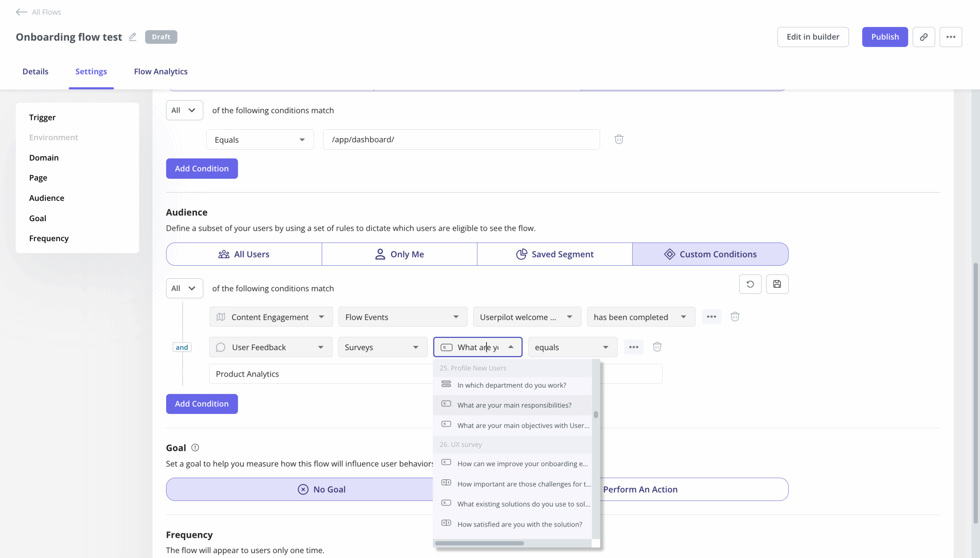Delete the /app/dashboard/ condition with trash icon
The height and width of the screenshot is (558, 980).
[618, 139]
